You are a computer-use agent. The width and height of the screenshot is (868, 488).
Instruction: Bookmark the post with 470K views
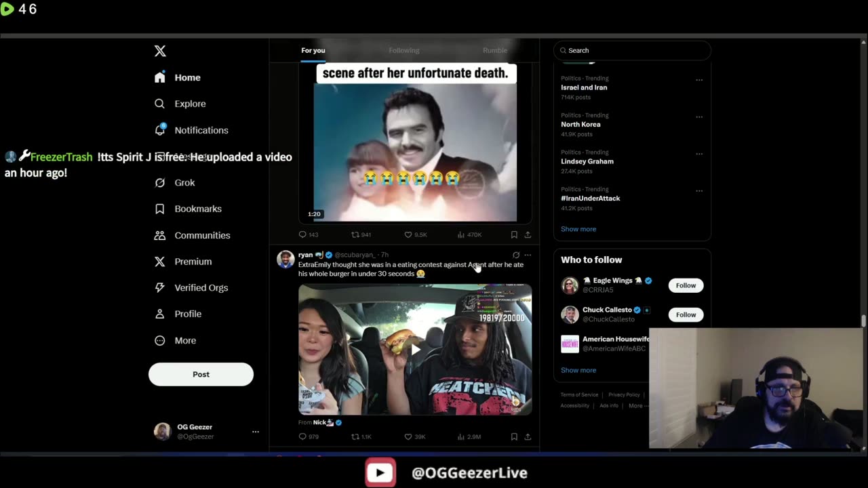pyautogui.click(x=514, y=235)
